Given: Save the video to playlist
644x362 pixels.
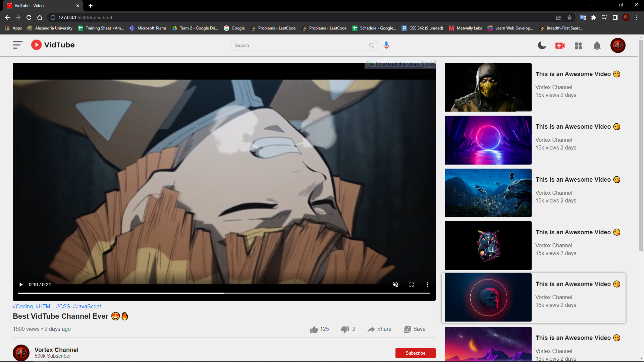Looking at the screenshot, I should tap(415, 329).
